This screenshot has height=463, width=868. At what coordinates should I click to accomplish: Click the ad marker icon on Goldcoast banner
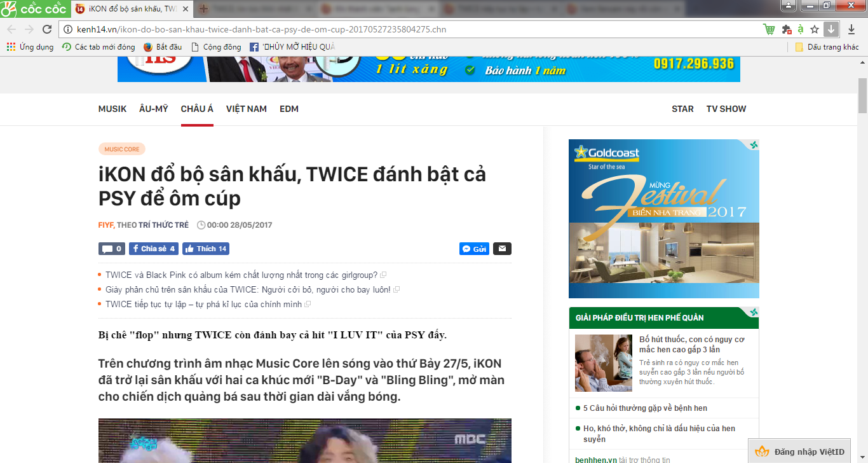(x=754, y=145)
